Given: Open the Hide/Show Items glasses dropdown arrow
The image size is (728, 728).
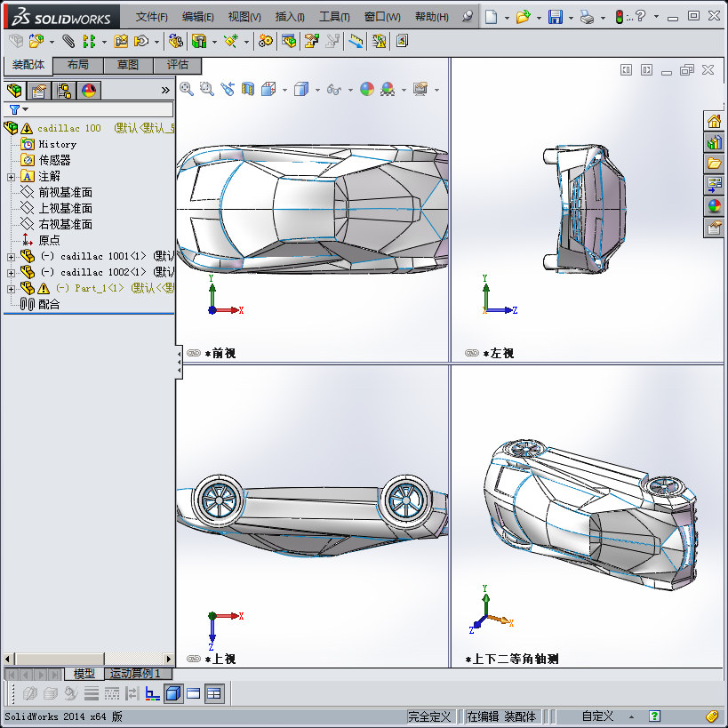Looking at the screenshot, I should pos(350,90).
